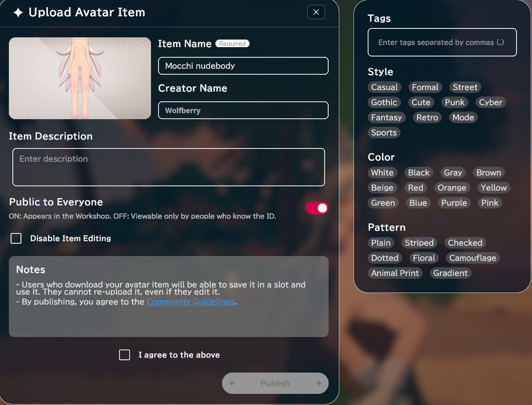
Task: Select the Casual style tag
Action: pyautogui.click(x=385, y=87)
